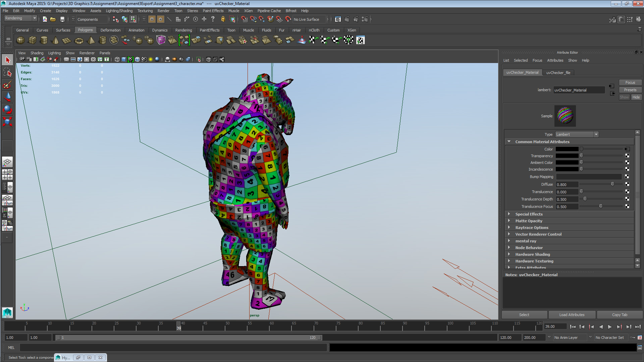This screenshot has width=644, height=362.
Task: Collapse the Common Material Attributes section
Action: [509, 141]
